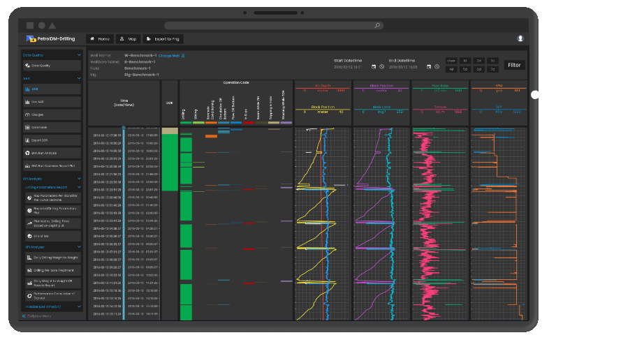Collapse the AAR section chevron

79,78
